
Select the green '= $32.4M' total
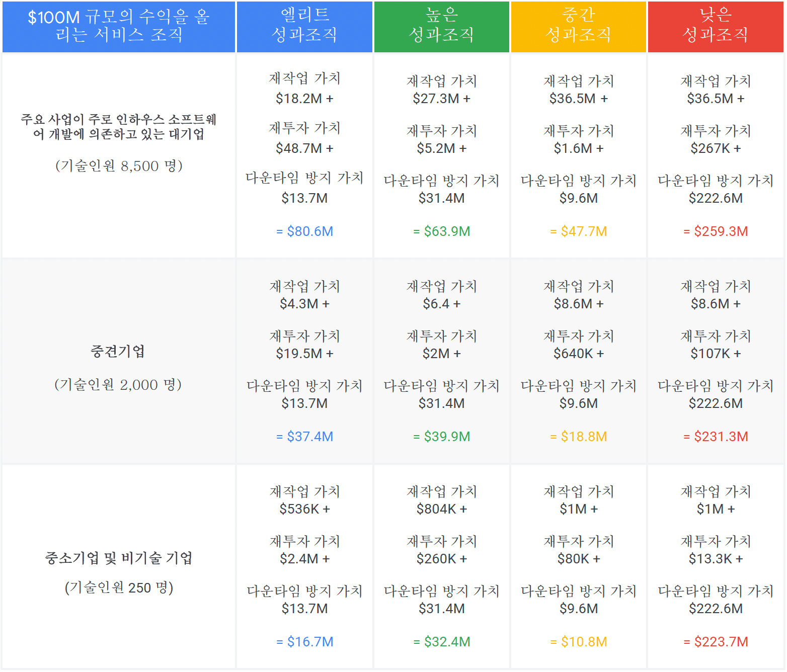[x=441, y=642]
